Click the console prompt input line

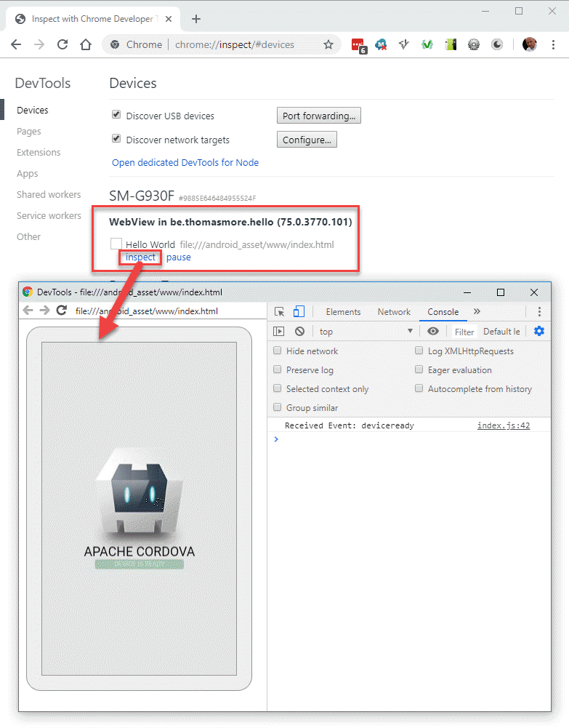(408, 439)
